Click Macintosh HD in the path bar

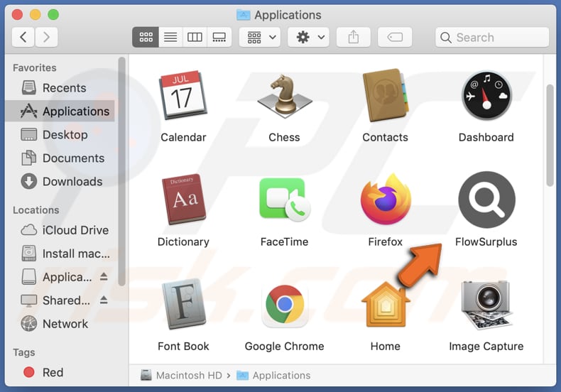click(181, 375)
